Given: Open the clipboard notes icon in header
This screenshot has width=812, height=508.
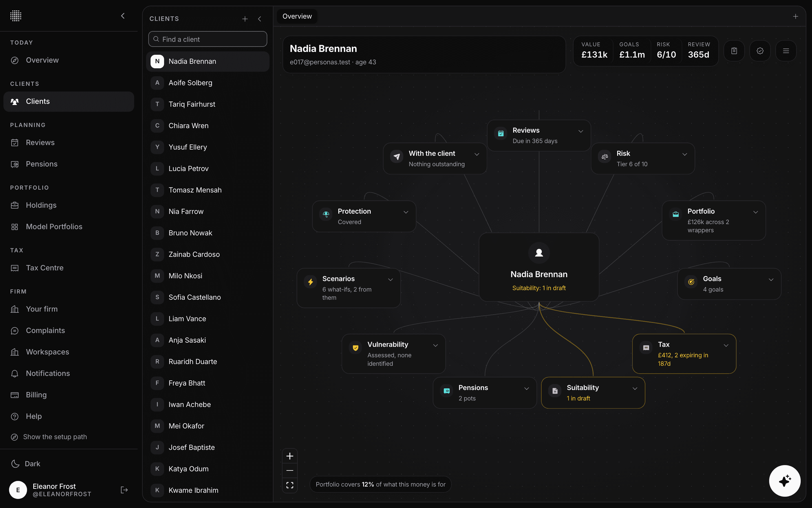Looking at the screenshot, I should [734, 51].
